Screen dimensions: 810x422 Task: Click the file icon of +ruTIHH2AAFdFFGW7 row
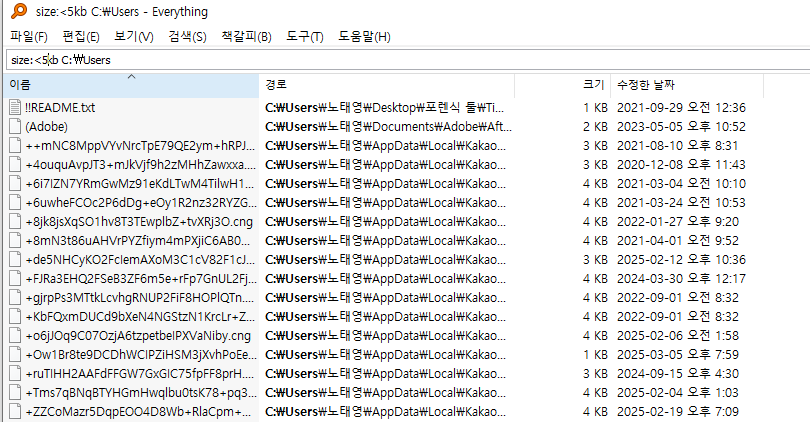(x=15, y=373)
